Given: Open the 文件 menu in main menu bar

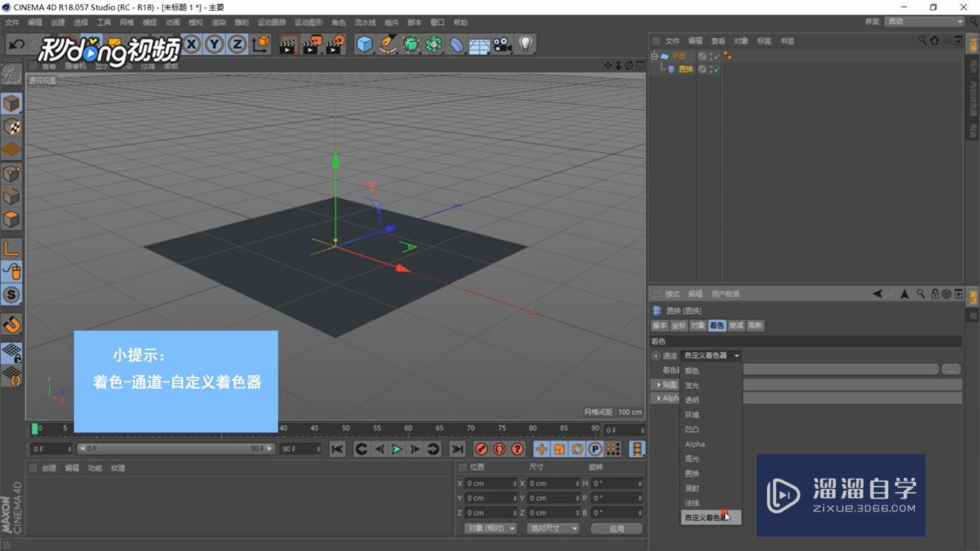Looking at the screenshot, I should [12, 22].
